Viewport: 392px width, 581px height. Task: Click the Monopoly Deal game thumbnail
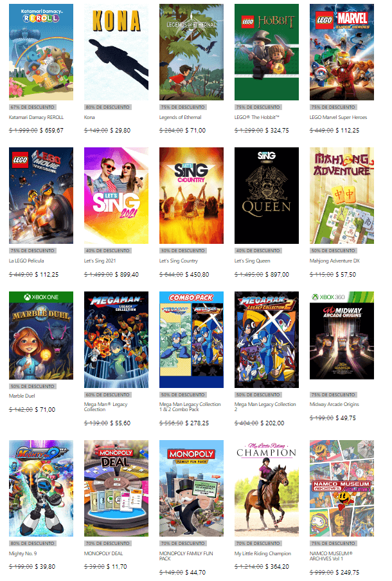pos(116,488)
